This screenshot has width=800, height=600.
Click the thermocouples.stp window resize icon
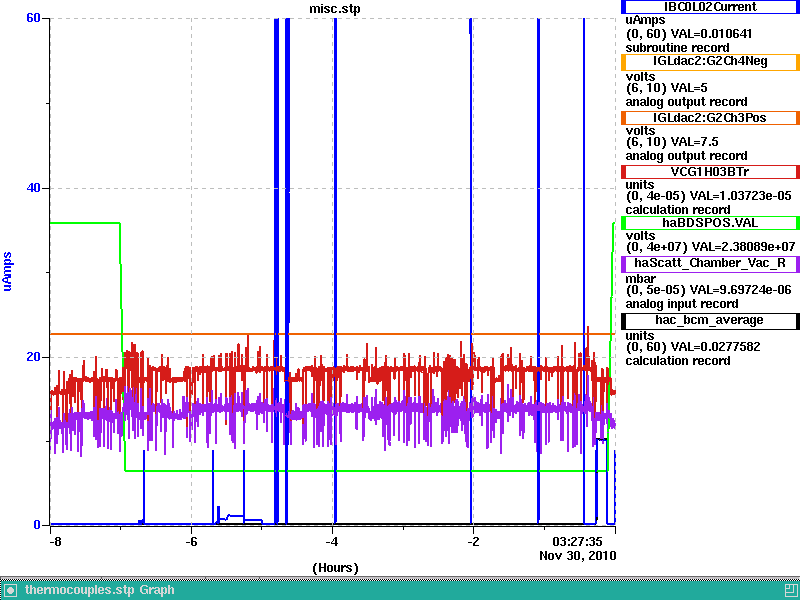point(792,590)
